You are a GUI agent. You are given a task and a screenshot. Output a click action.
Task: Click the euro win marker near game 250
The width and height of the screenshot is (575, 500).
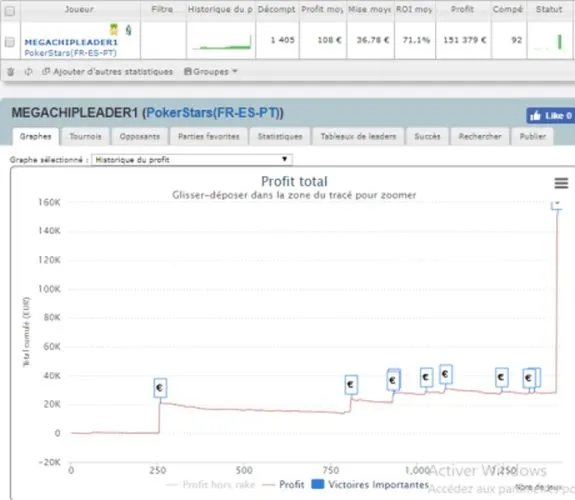tap(160, 388)
